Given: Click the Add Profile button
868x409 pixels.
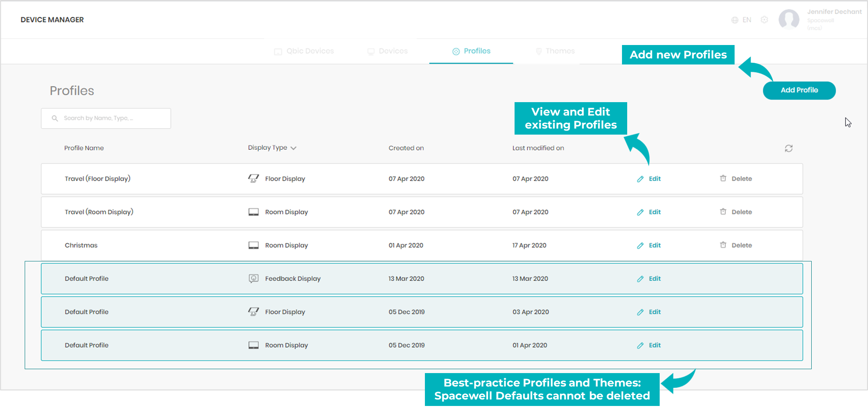Looking at the screenshot, I should click(799, 90).
